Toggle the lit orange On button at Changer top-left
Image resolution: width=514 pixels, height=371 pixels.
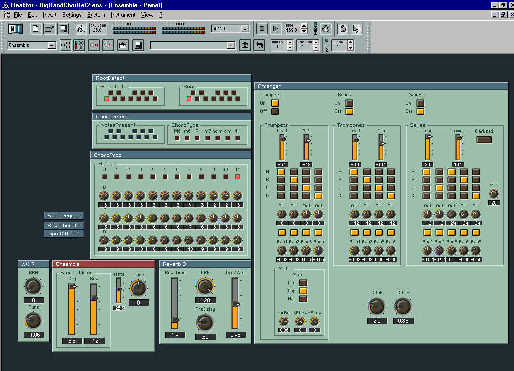click(275, 103)
